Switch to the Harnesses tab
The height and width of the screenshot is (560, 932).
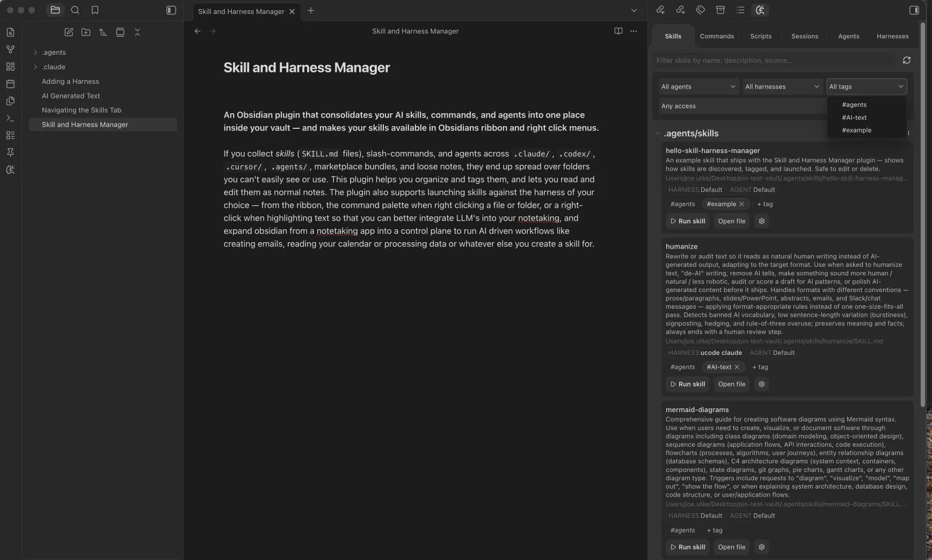[892, 36]
